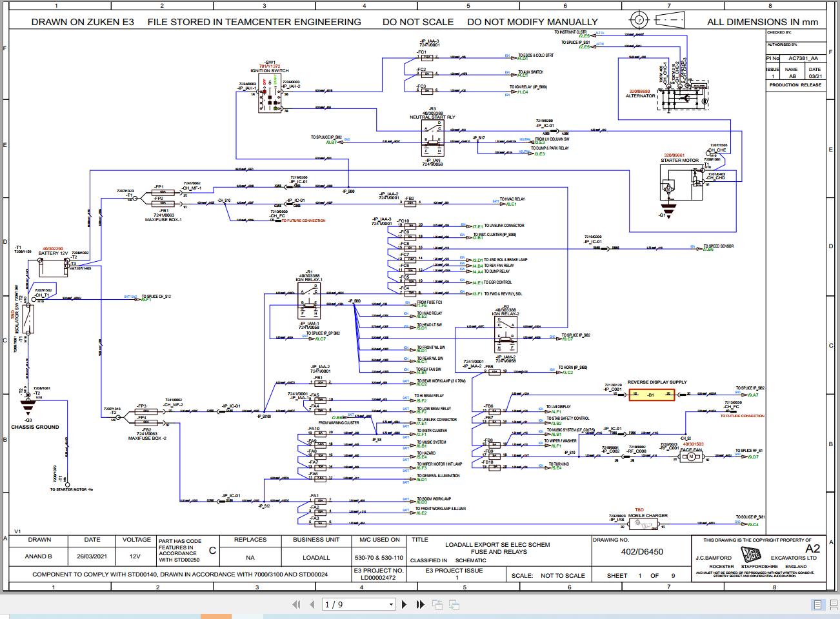Open the page number dropdown arrow

(390, 605)
